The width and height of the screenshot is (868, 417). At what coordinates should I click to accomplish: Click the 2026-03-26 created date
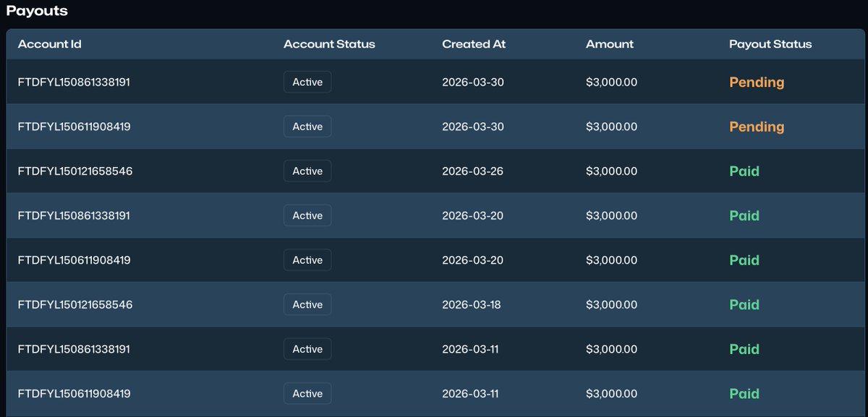click(x=473, y=171)
